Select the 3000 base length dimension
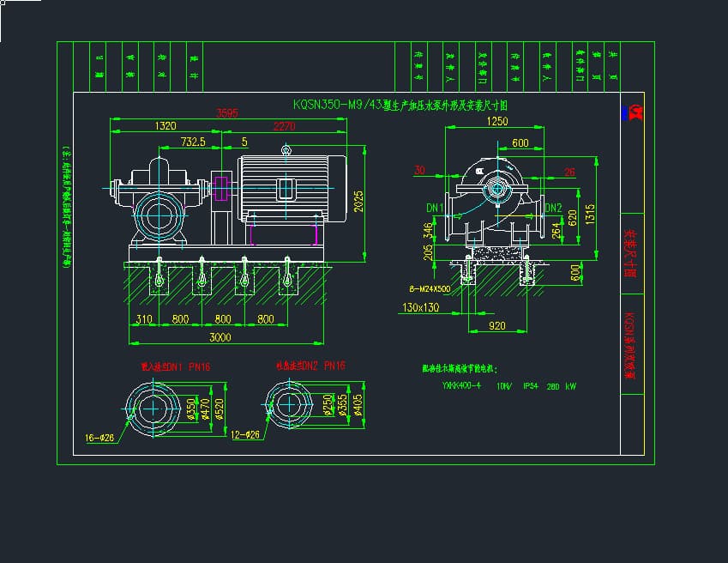728x563 pixels. [x=220, y=337]
